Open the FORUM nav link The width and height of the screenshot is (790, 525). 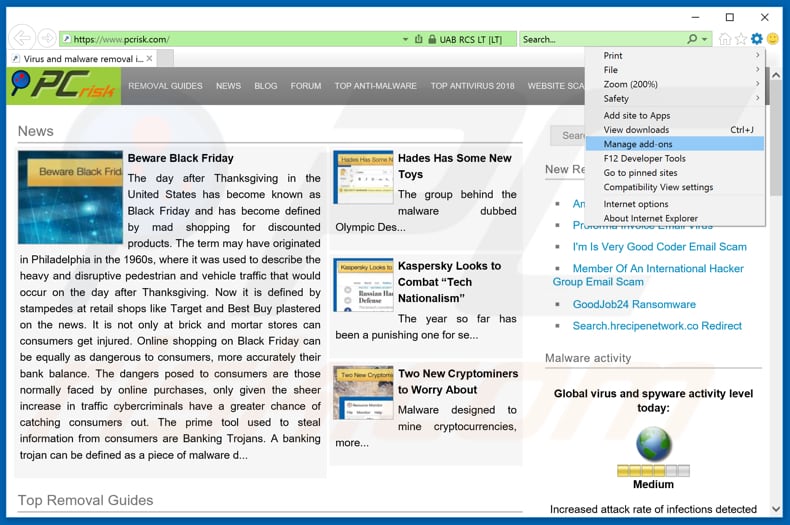[x=306, y=86]
